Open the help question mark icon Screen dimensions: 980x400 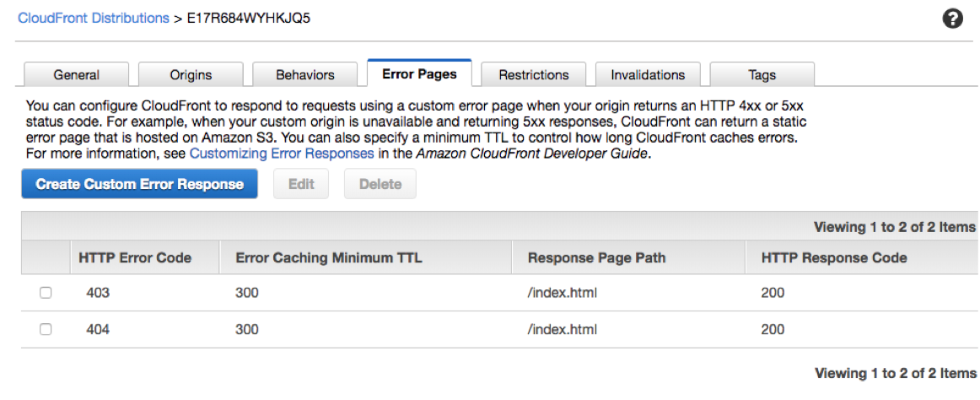click(952, 19)
